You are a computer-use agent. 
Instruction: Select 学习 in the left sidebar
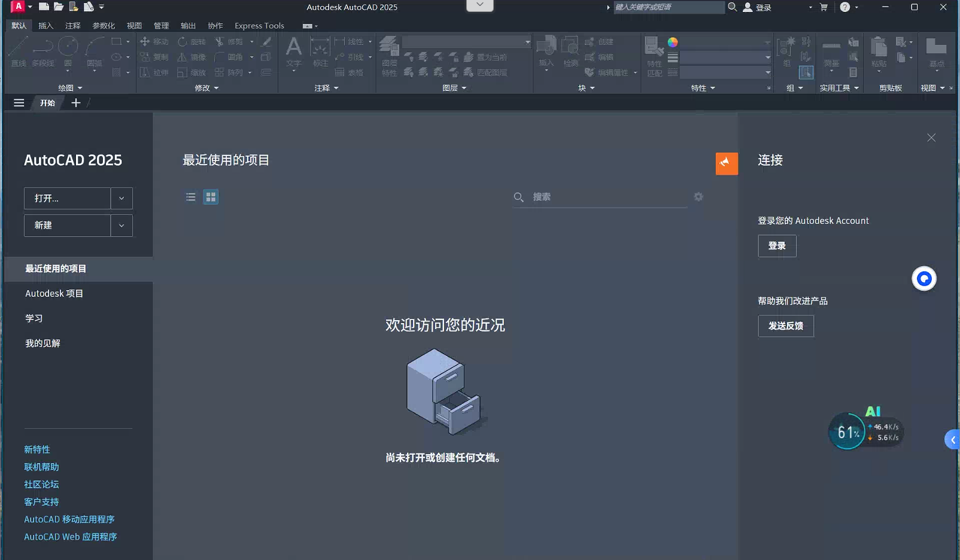[x=34, y=318]
